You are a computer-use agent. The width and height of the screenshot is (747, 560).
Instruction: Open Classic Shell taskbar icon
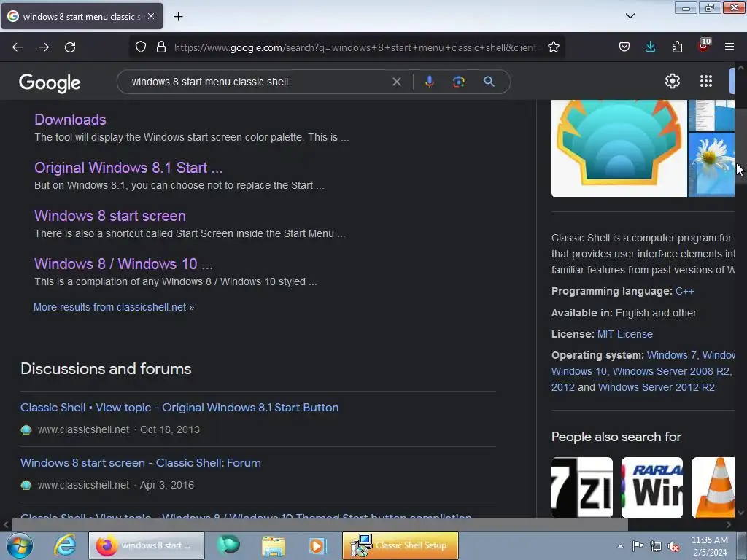[228, 545]
